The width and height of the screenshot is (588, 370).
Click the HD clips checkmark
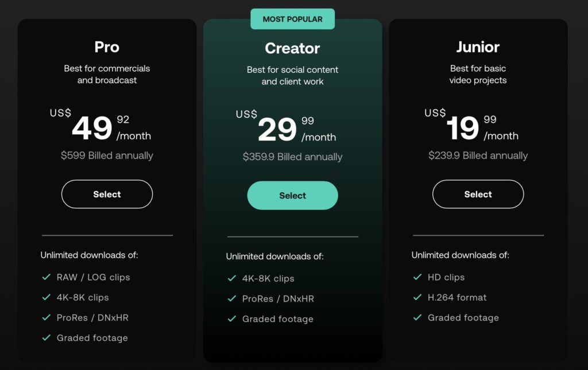coord(417,277)
